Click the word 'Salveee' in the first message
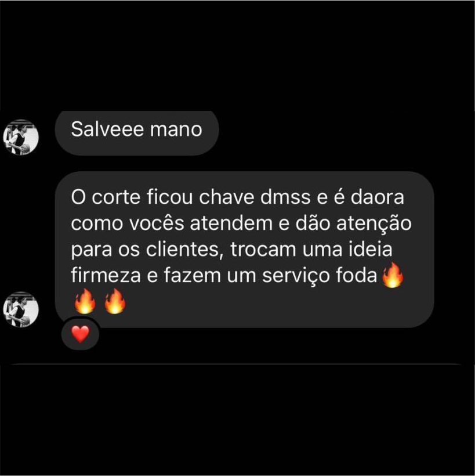The width and height of the screenshot is (475, 476). [x=107, y=129]
